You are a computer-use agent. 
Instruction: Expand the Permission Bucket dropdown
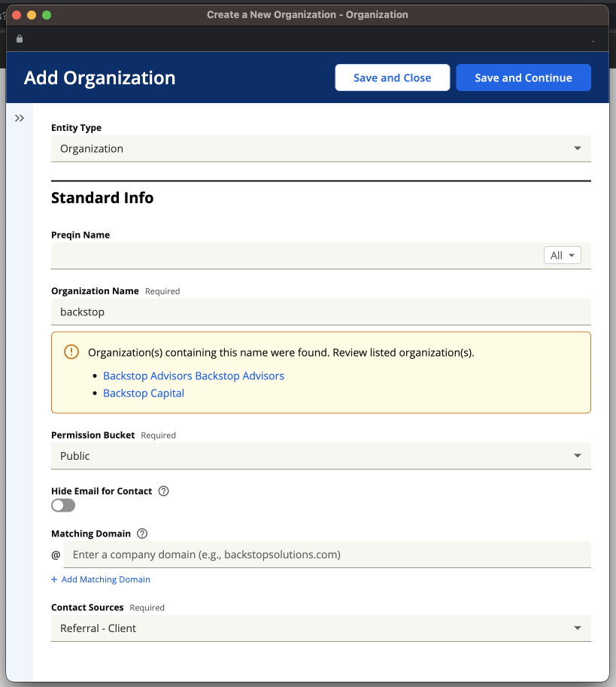click(321, 456)
